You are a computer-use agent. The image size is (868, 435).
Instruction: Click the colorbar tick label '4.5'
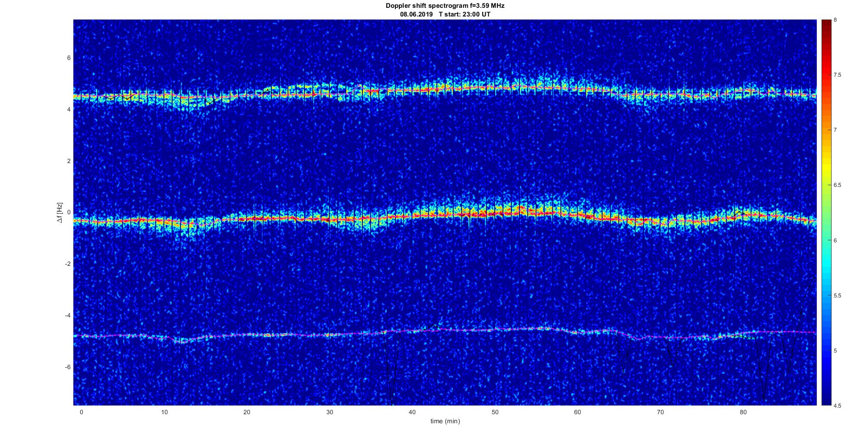[837, 406]
